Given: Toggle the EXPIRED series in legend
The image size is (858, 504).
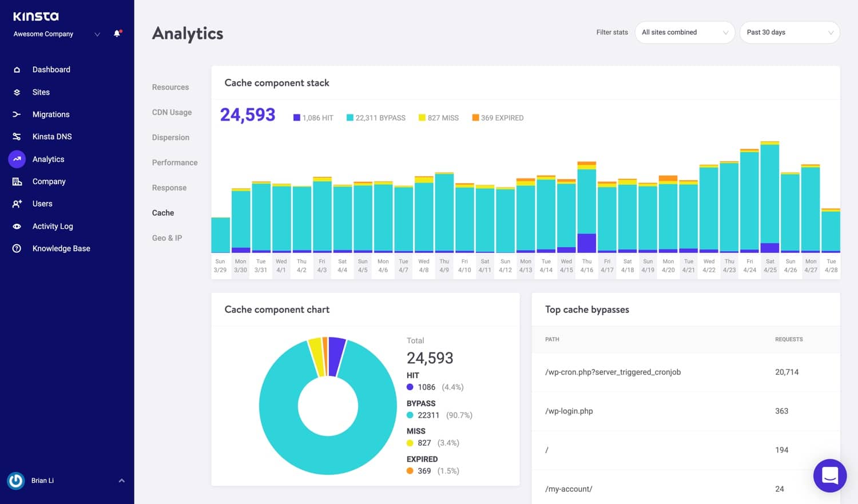Looking at the screenshot, I should pyautogui.click(x=498, y=118).
